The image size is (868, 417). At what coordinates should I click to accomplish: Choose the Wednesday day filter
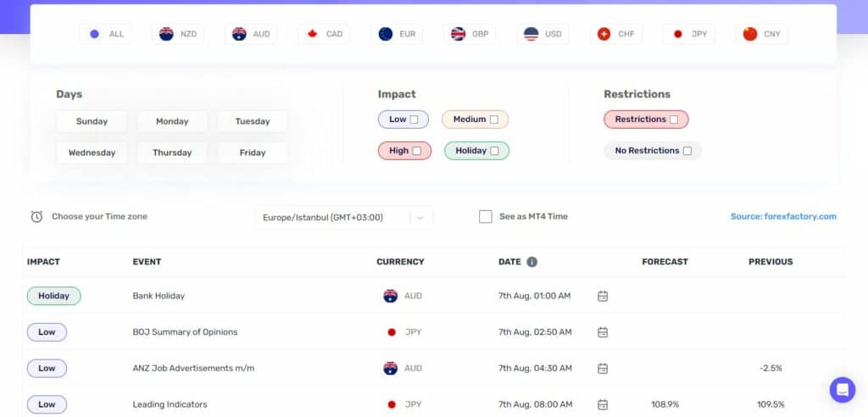coord(92,153)
